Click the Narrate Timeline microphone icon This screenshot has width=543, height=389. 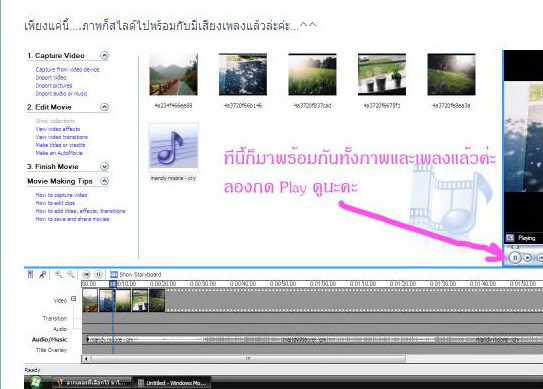[x=43, y=275]
